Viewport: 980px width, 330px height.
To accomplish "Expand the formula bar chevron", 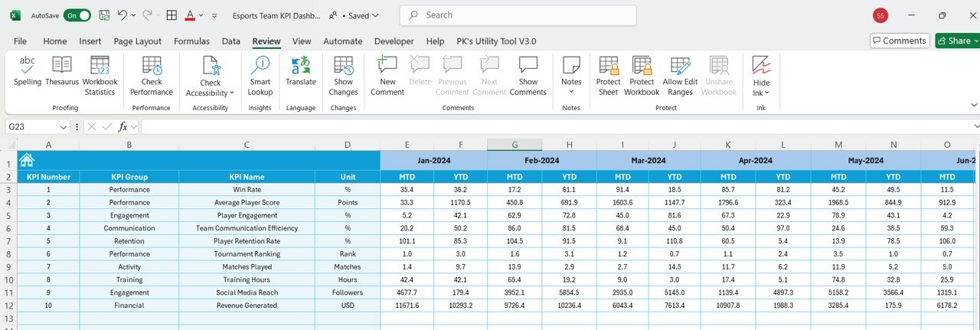I will [975, 126].
